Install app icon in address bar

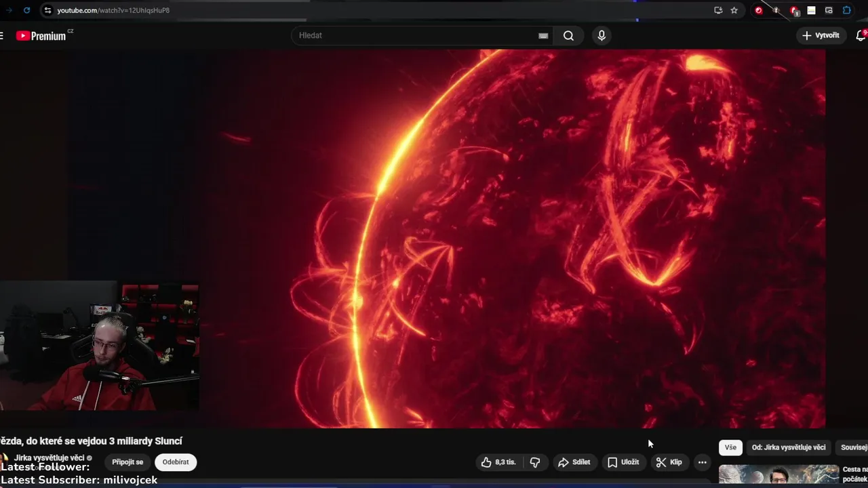click(x=718, y=10)
